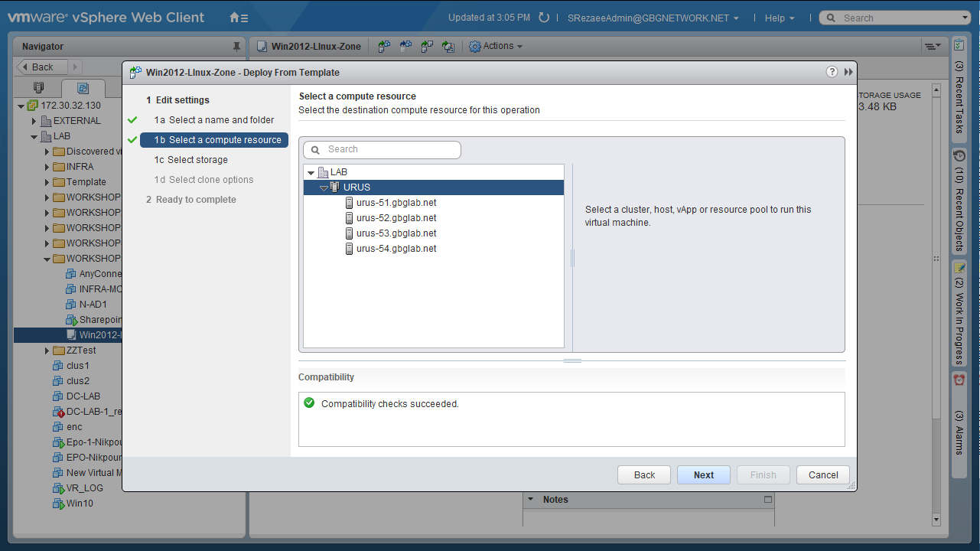The width and height of the screenshot is (980, 551).
Task: Open Work In Progress side panel
Action: [x=959, y=314]
